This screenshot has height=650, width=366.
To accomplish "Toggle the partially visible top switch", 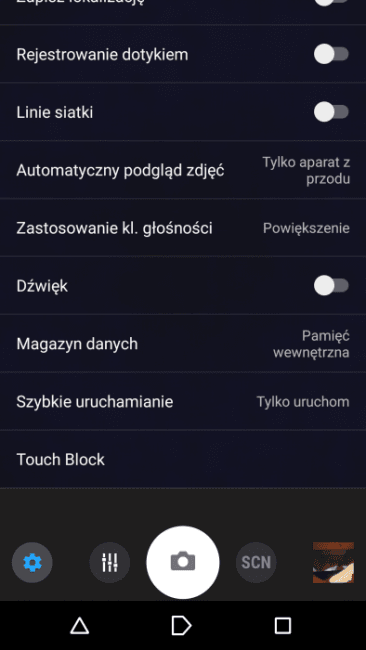I will click(x=331, y=2).
